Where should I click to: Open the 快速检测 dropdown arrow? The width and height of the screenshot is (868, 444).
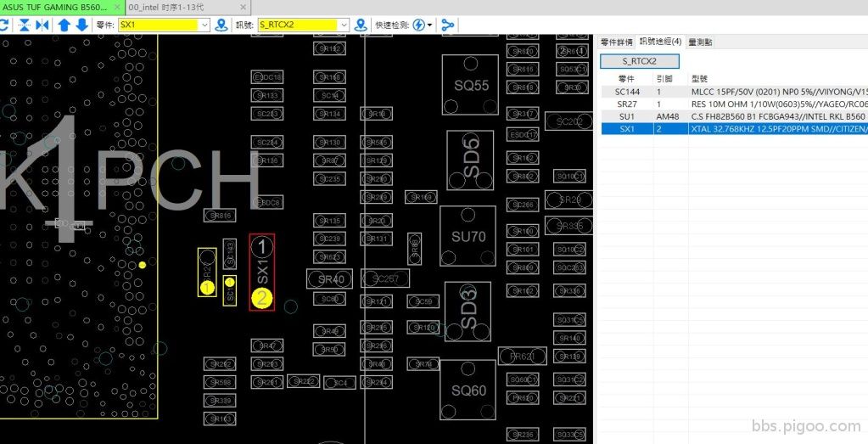click(x=430, y=25)
